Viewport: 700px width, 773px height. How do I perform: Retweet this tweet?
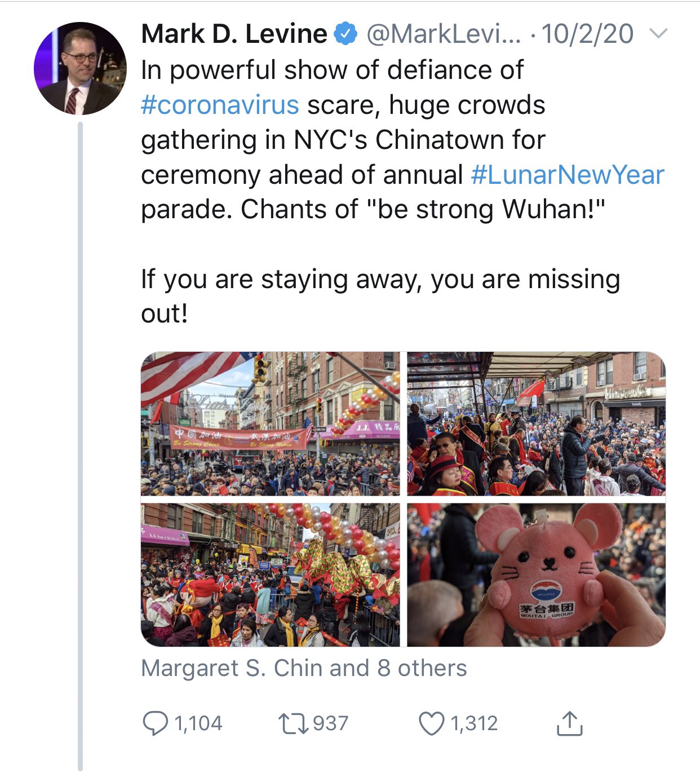click(293, 723)
